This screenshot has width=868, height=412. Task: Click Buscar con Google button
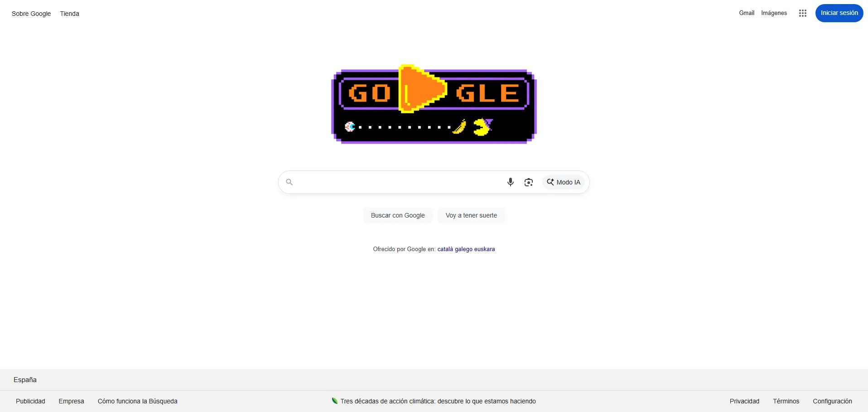[x=398, y=215]
